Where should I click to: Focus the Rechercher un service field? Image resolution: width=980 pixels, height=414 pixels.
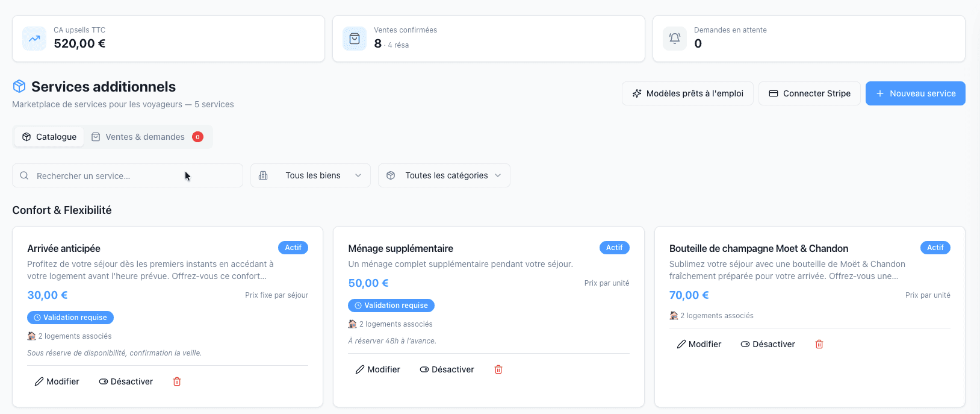pos(128,175)
